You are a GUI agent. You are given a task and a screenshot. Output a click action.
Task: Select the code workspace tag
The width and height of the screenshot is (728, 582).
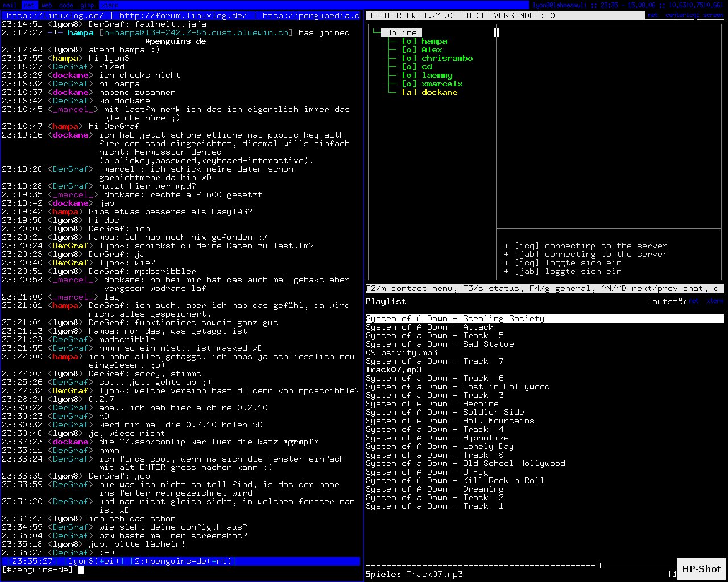(x=66, y=5)
